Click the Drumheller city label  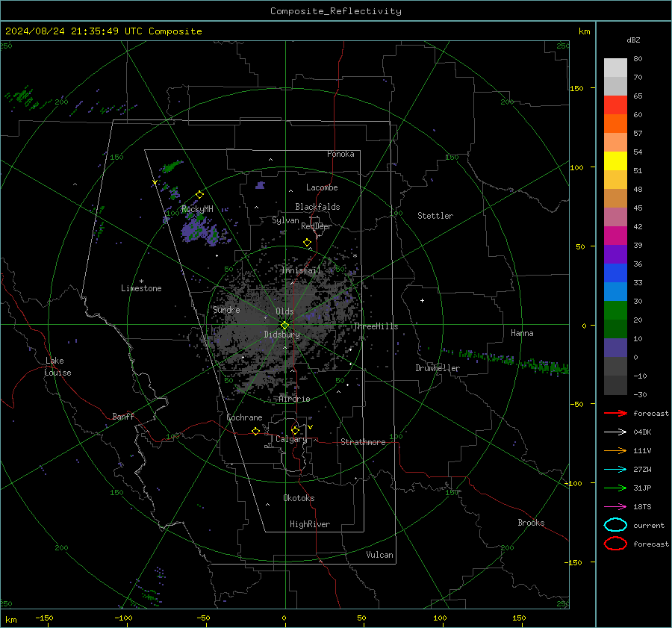point(438,368)
